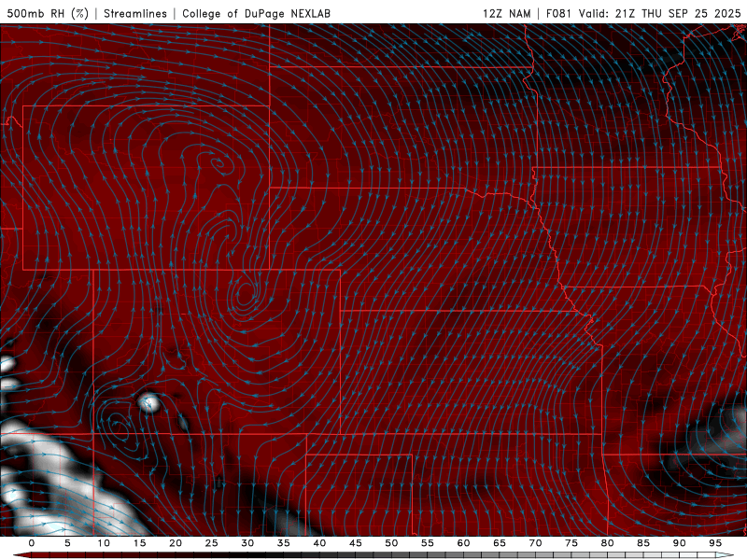This screenshot has width=747, height=560.
Task: Click the "80" color scale label
Action: pos(607,543)
